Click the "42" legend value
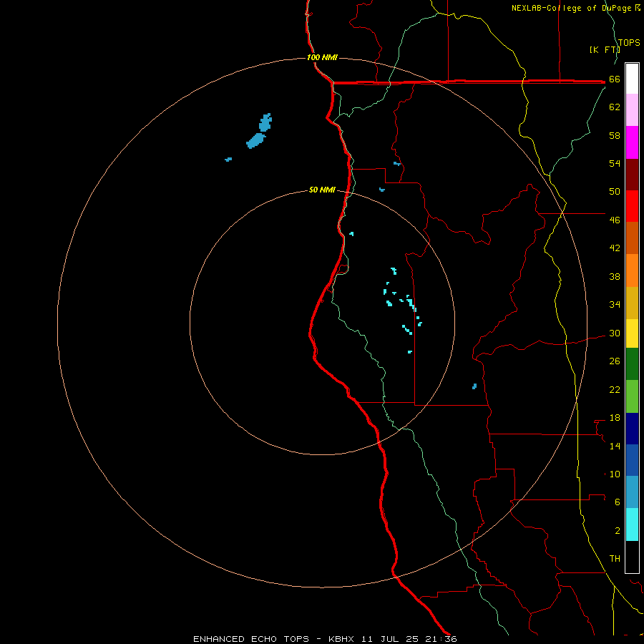This screenshot has height=644, width=644. [615, 248]
